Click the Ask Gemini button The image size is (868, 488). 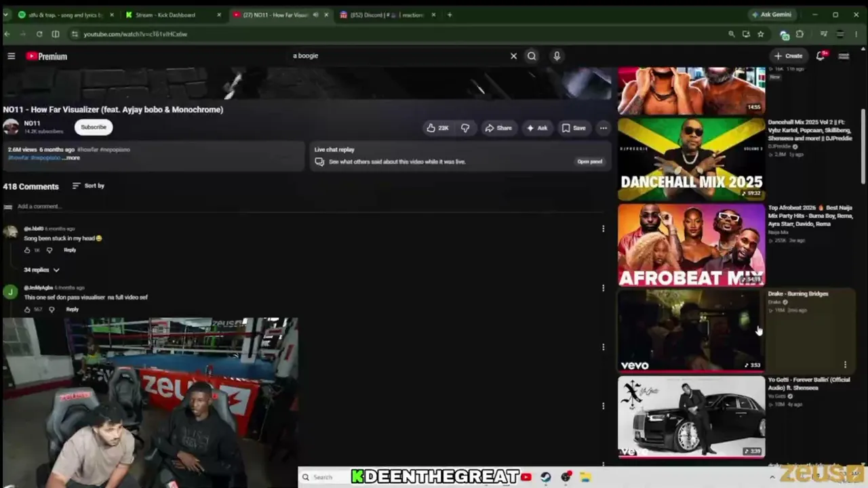point(772,15)
